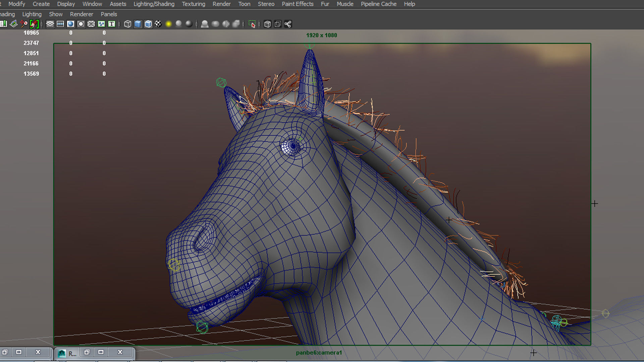Toggle the safe title T icon

tap(111, 24)
